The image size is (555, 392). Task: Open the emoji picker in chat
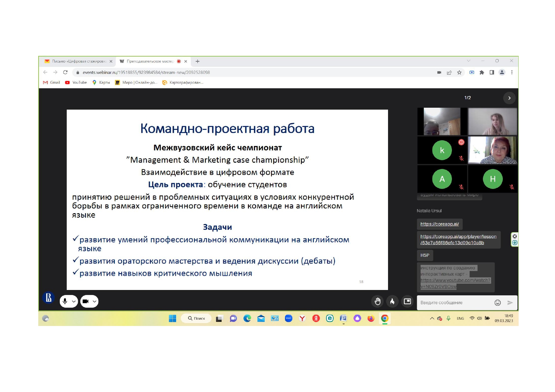coord(497,303)
